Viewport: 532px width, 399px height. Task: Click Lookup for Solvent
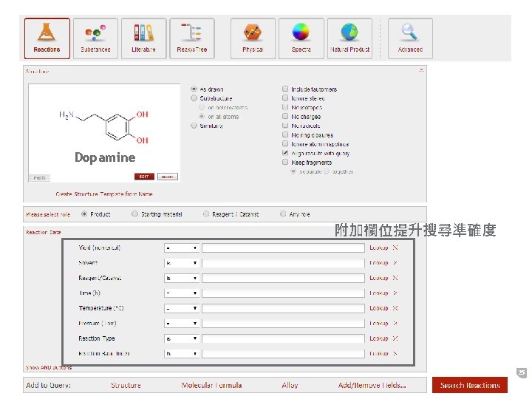(378, 263)
